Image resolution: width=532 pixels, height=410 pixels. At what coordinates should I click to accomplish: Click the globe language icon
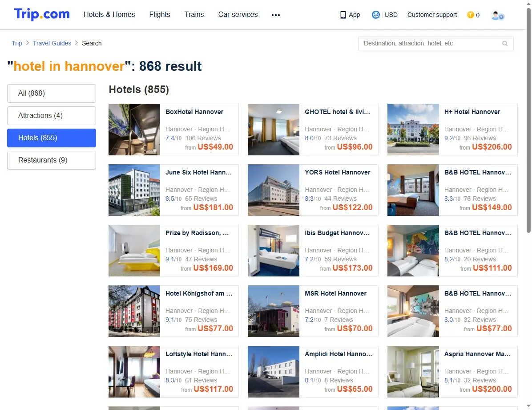[375, 15]
